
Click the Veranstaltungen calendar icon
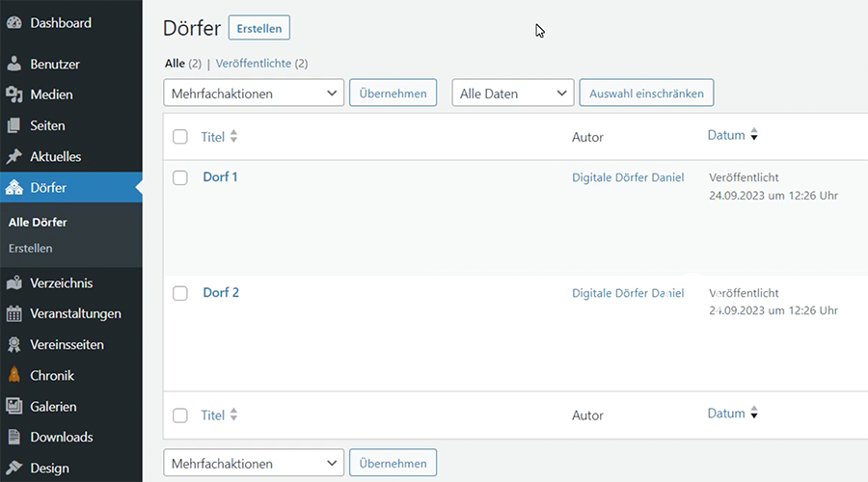(x=14, y=313)
